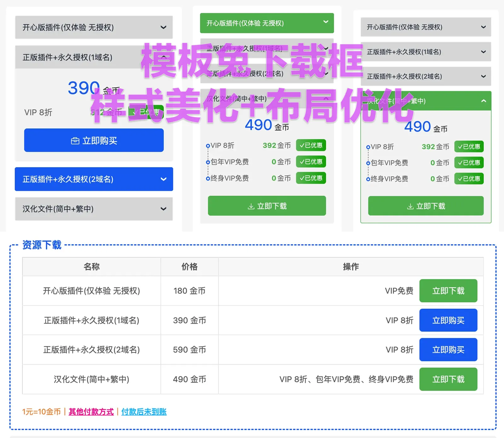Viewport: 504px width, 438px height.
Task: Click 已优惠 badge next to 392金币 in right column
Action: pos(469,147)
